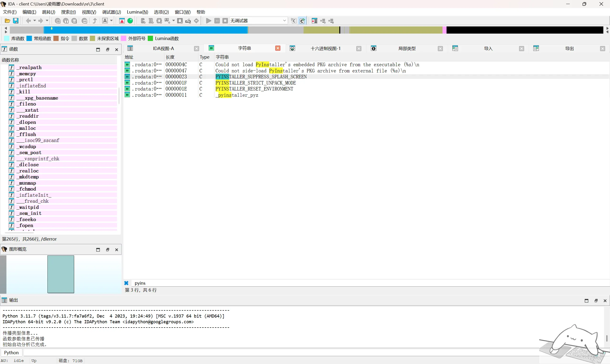Save the database with the floppy icon
Image resolution: width=610 pixels, height=364 pixels.
(16, 21)
